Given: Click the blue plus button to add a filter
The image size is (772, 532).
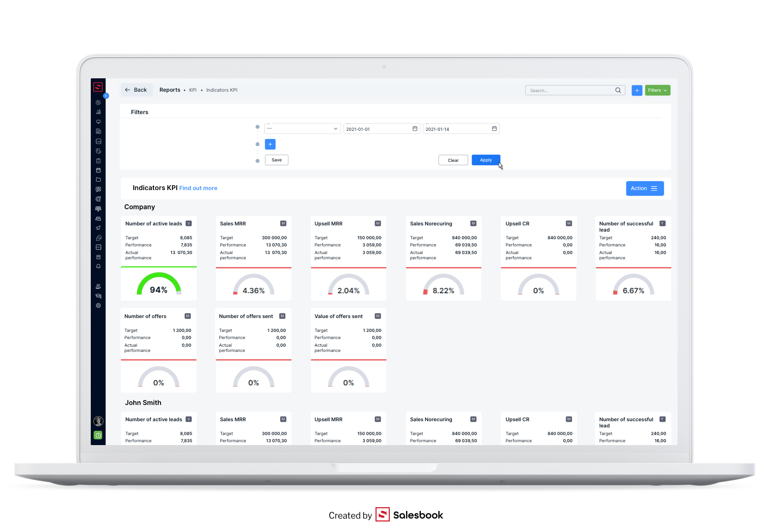Looking at the screenshot, I should (x=270, y=144).
